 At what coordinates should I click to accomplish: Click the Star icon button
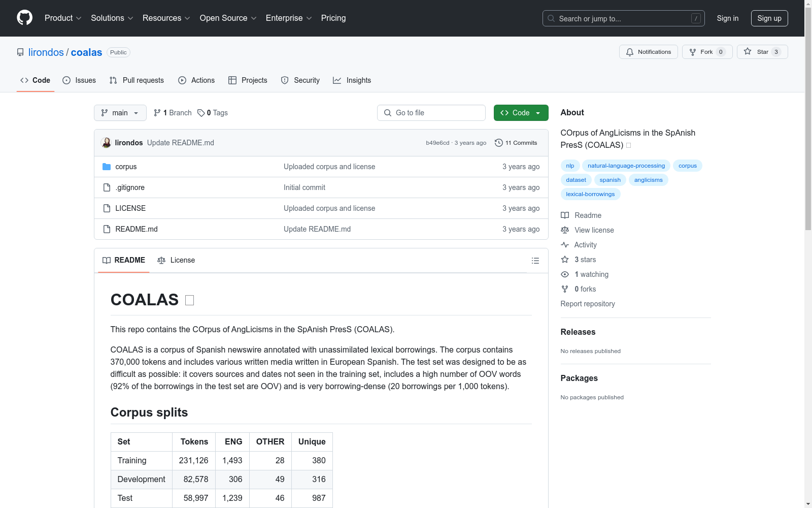tap(762, 52)
